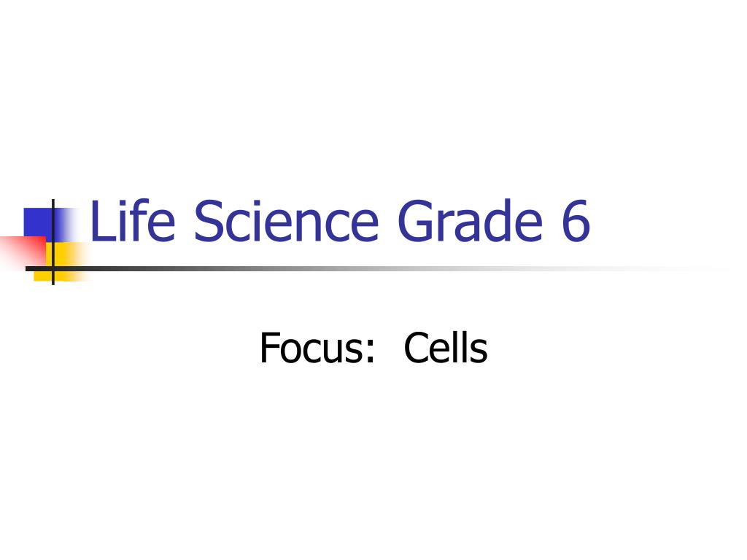The width and height of the screenshot is (747, 560).
Task: Click the capital "S" in Science
Action: point(209,221)
